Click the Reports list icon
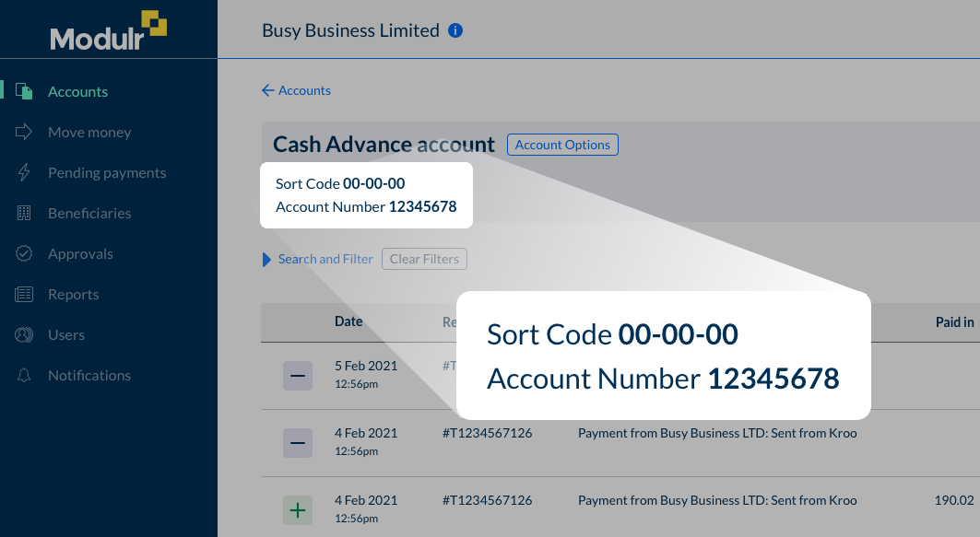The height and width of the screenshot is (537, 980). 24,294
